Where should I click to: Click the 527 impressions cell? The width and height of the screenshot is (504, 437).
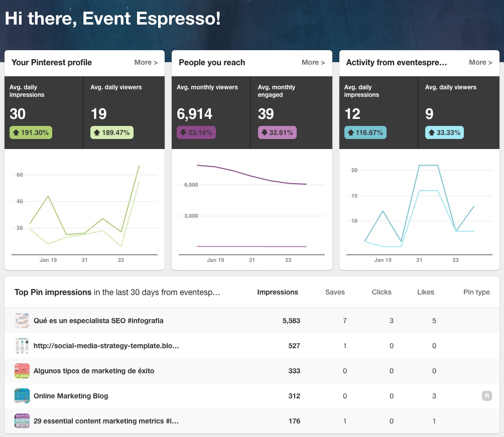[x=294, y=346]
